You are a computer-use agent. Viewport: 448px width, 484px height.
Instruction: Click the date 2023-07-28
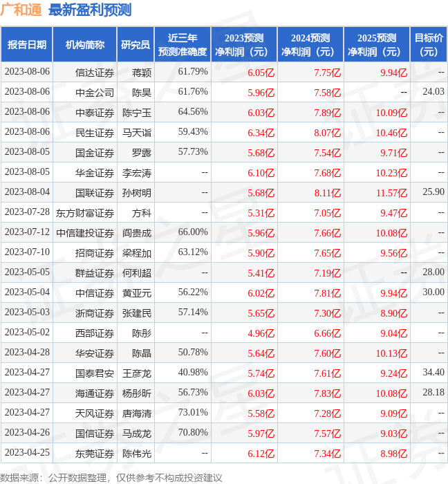[x=27, y=213]
